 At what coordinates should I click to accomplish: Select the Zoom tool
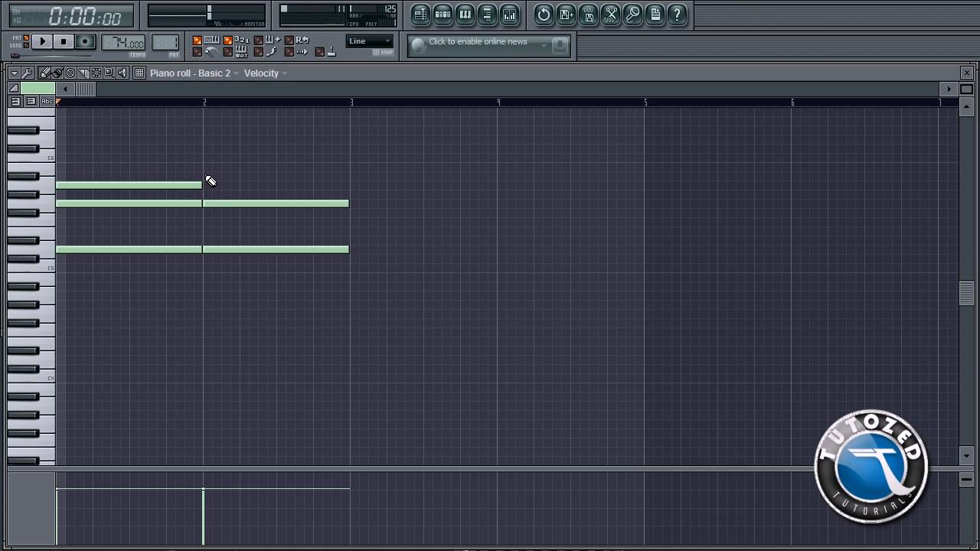109,73
